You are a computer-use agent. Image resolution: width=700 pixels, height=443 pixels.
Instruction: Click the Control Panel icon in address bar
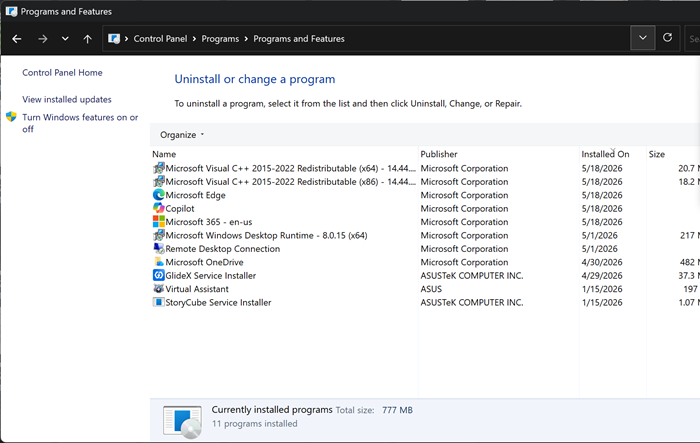114,39
